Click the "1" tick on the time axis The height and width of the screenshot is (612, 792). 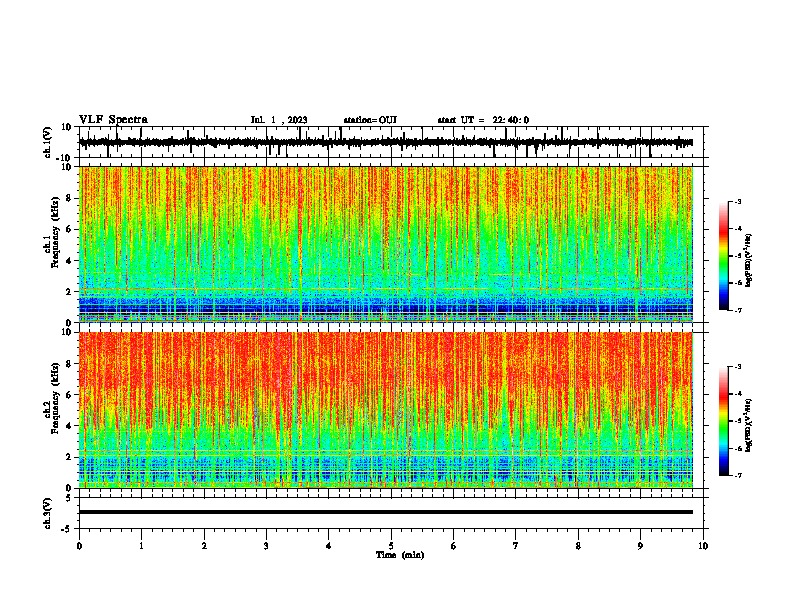pyautogui.click(x=141, y=546)
